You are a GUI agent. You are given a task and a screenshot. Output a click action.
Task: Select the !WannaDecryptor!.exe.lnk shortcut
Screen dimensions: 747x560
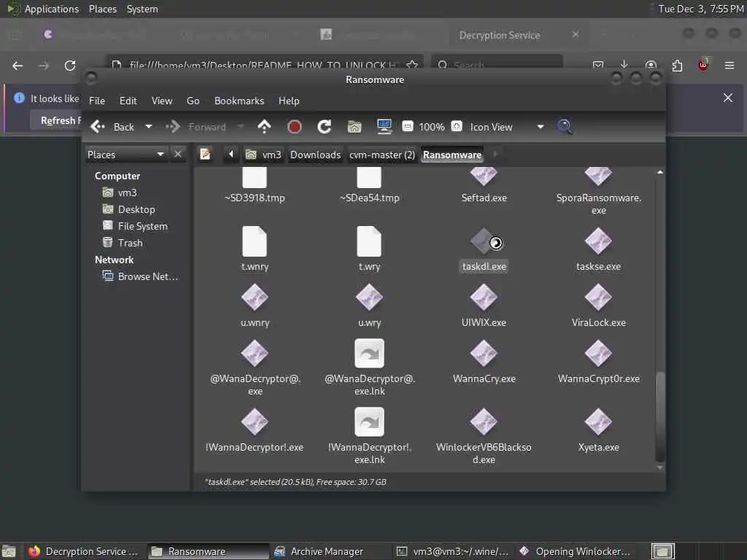coord(369,422)
